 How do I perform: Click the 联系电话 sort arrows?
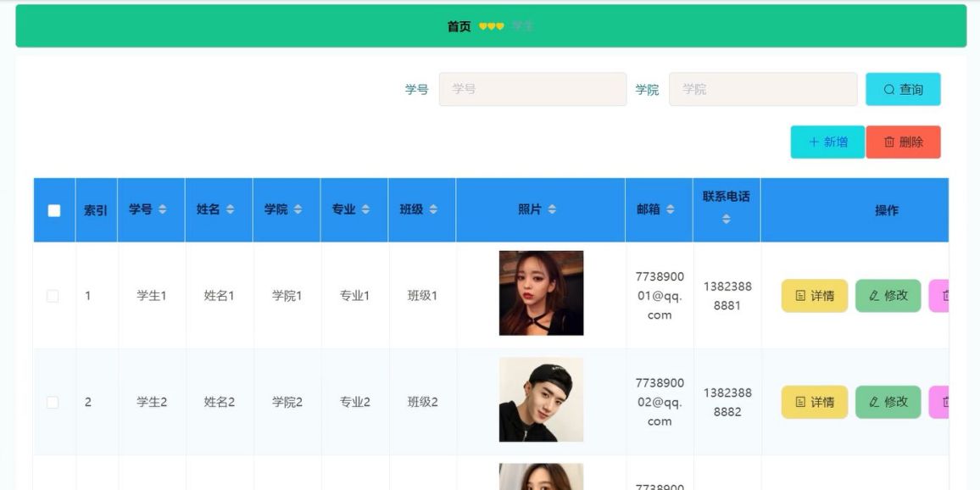click(727, 219)
